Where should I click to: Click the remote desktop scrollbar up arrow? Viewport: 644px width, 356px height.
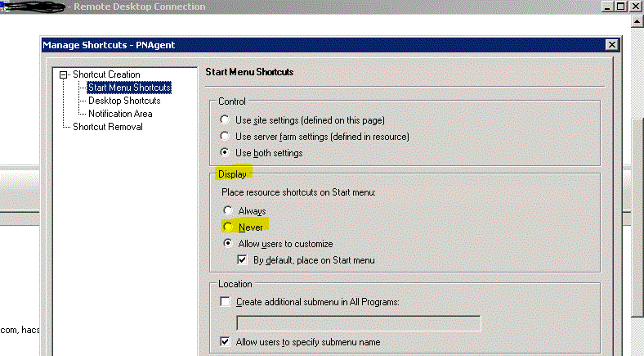637,20
